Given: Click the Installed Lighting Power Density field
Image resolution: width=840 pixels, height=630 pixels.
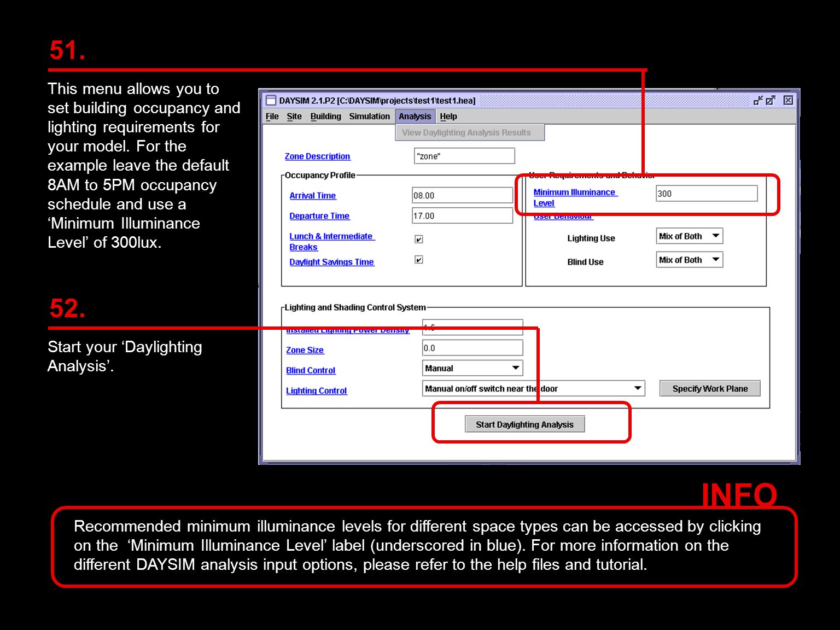Looking at the screenshot, I should (x=472, y=327).
